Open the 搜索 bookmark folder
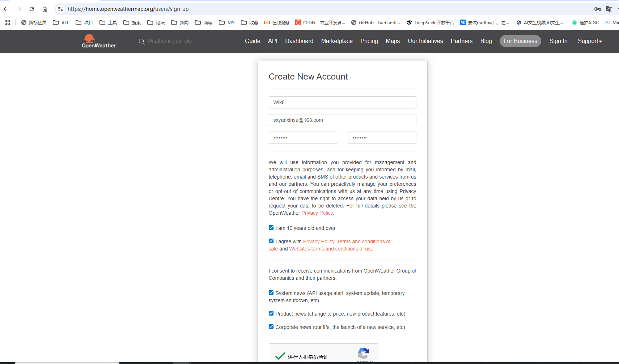Screen dimensions: 619x364 [132, 22]
